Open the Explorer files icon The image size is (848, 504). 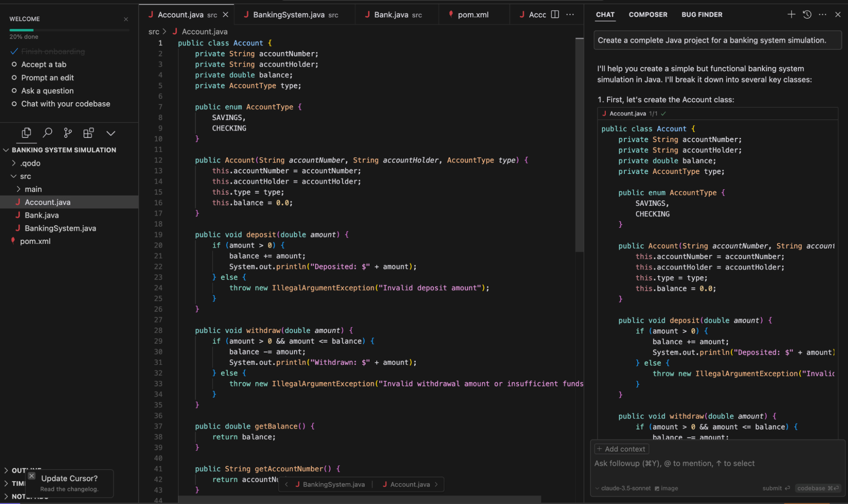coord(26,133)
